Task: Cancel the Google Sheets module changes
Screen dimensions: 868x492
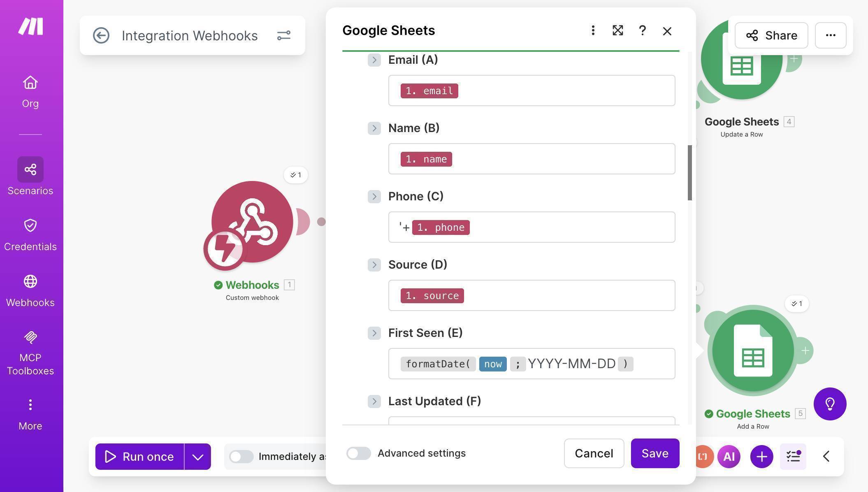Action: tap(594, 453)
